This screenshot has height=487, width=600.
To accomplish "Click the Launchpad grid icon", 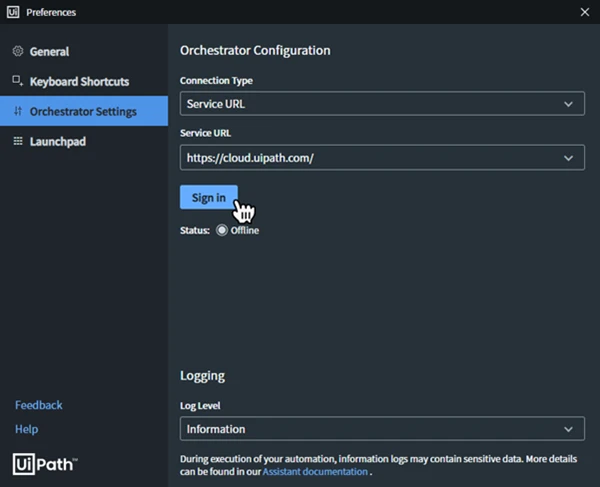I will coord(18,141).
